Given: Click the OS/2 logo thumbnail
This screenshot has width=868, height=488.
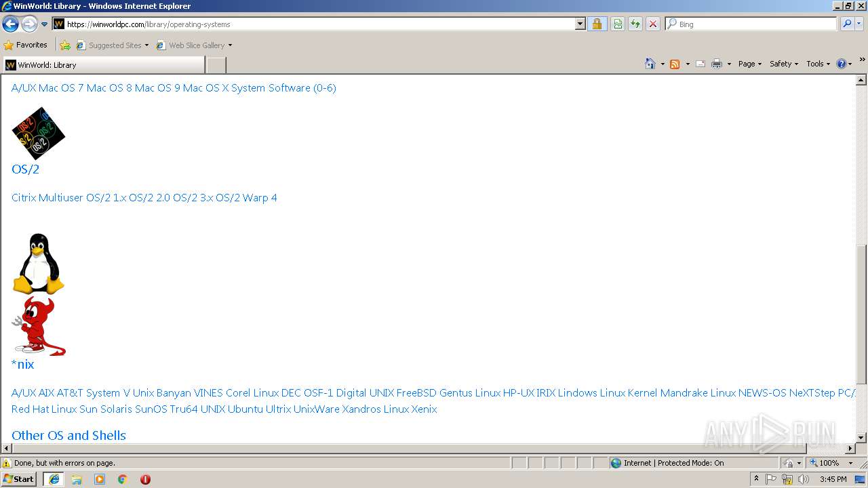Looking at the screenshot, I should pos(39,133).
